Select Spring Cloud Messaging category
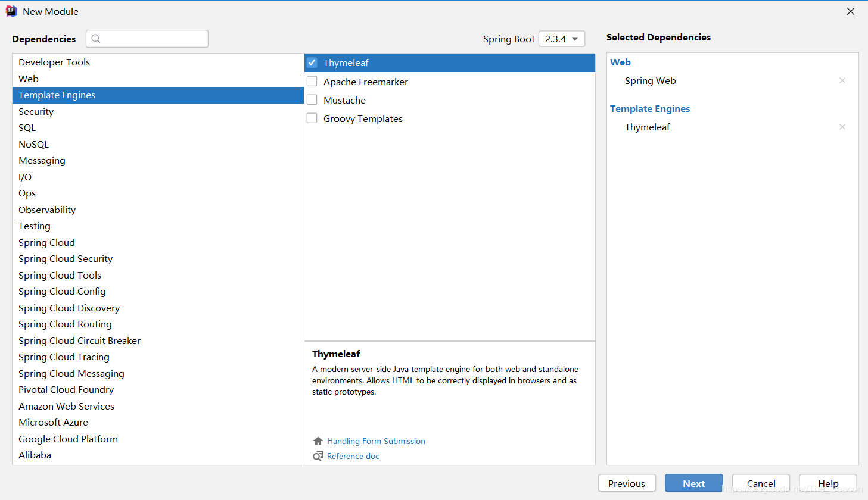 158,373
